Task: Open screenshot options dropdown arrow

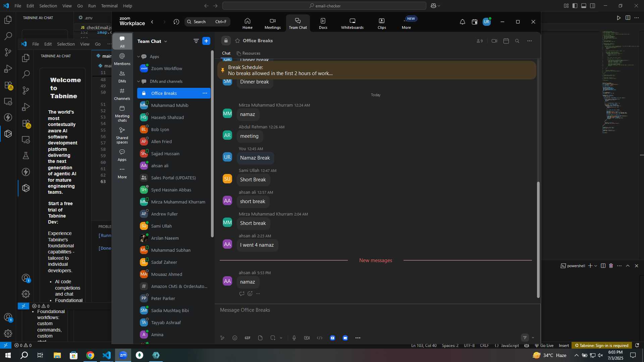Action: [x=281, y=338]
